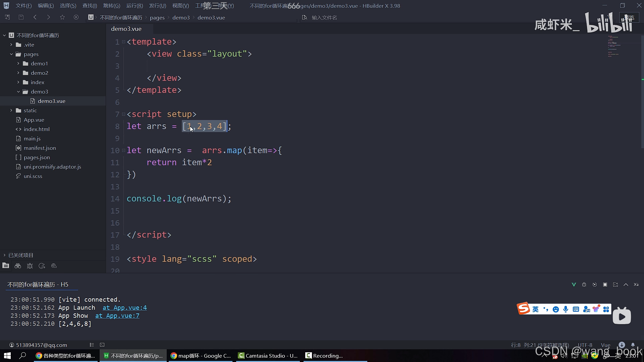Collapse the pages folder

click(11, 54)
